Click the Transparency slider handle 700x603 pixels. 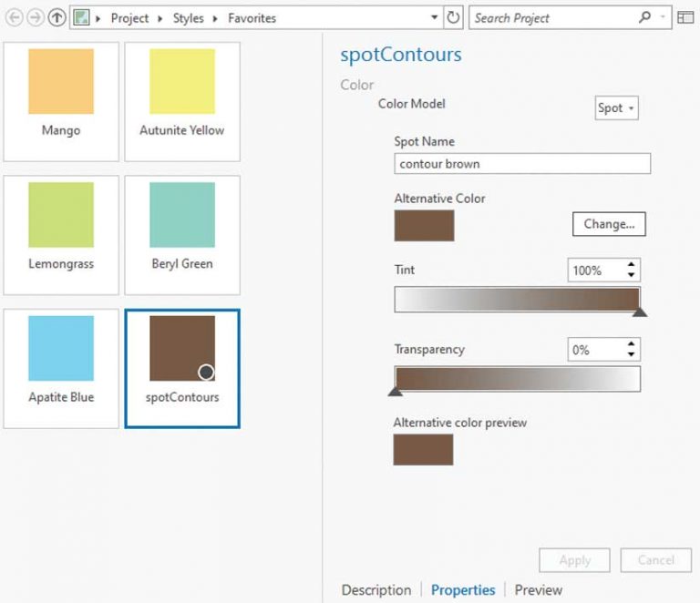(x=395, y=391)
